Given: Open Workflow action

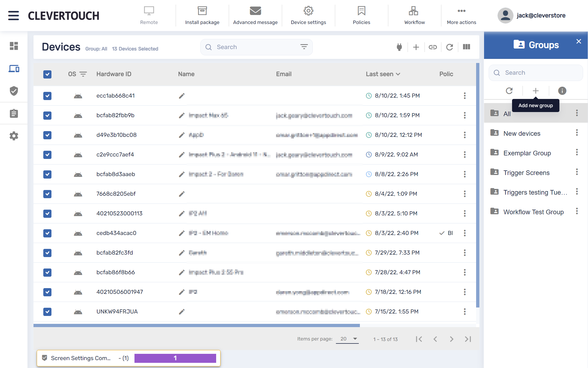Looking at the screenshot, I should click(414, 16).
